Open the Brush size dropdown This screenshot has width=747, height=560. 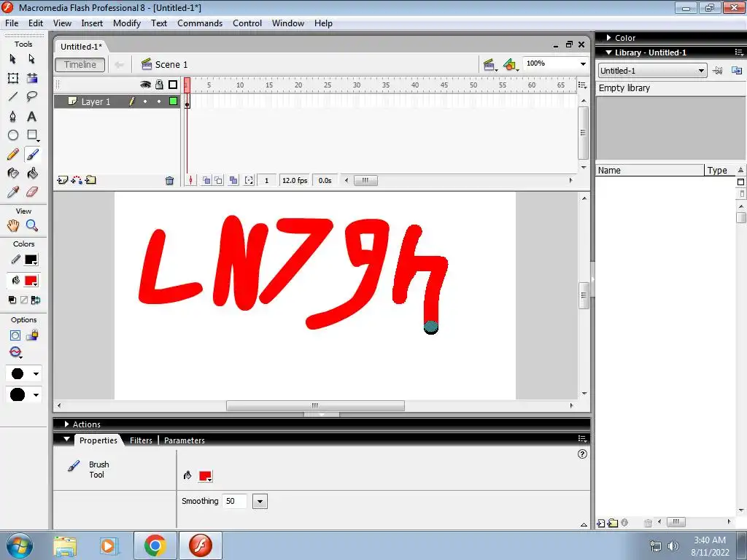pos(23,374)
